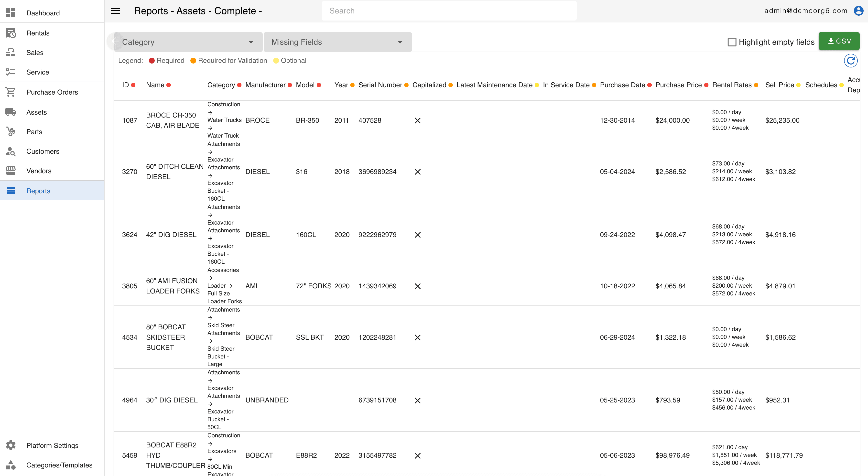Open the user account avatar icon
Screen dimensions: 868x476
858,11
